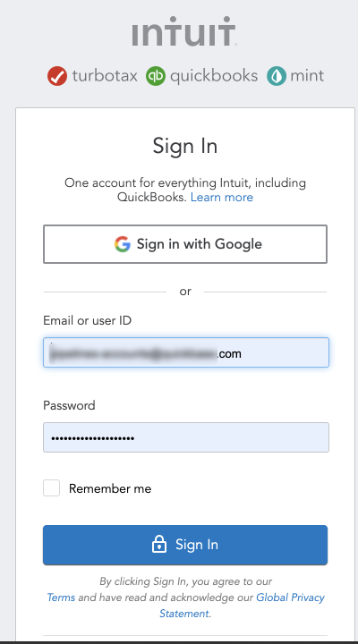Click the Remember me label
The height and width of the screenshot is (644, 358).
click(x=110, y=488)
